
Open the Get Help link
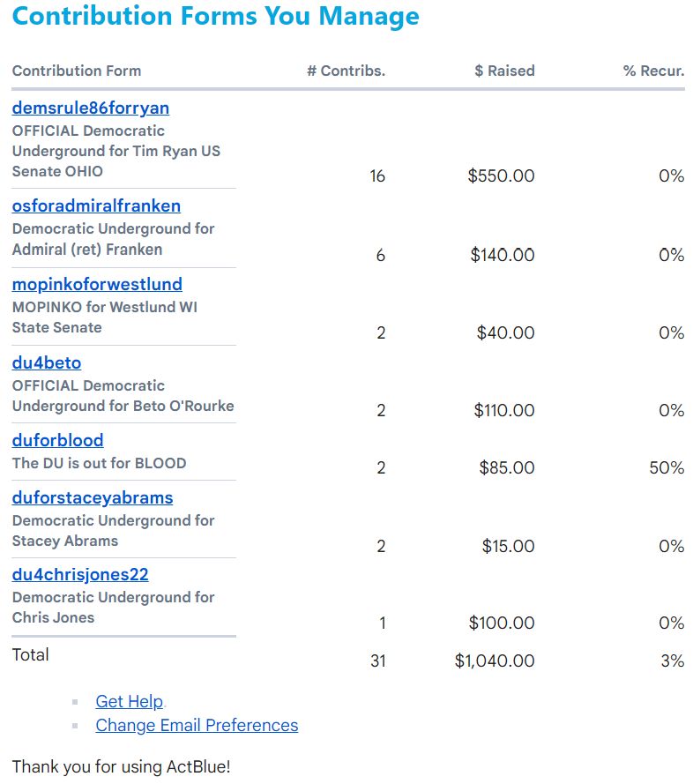pos(129,702)
